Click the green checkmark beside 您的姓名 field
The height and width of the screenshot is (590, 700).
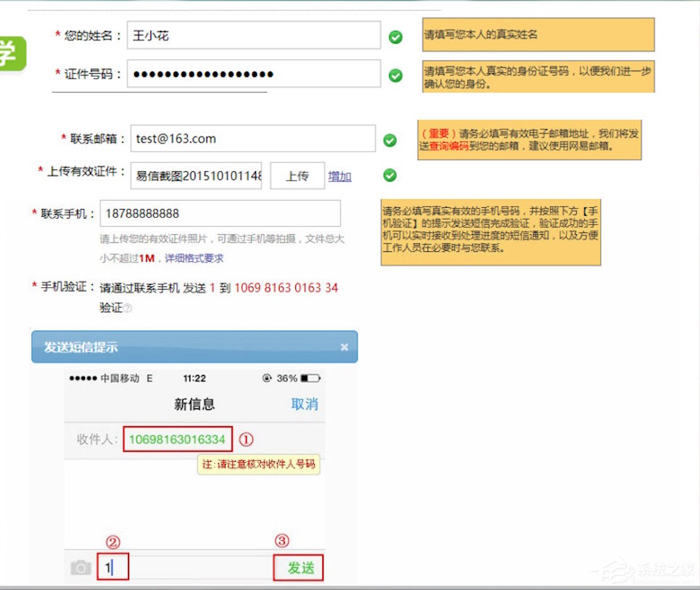pos(395,37)
